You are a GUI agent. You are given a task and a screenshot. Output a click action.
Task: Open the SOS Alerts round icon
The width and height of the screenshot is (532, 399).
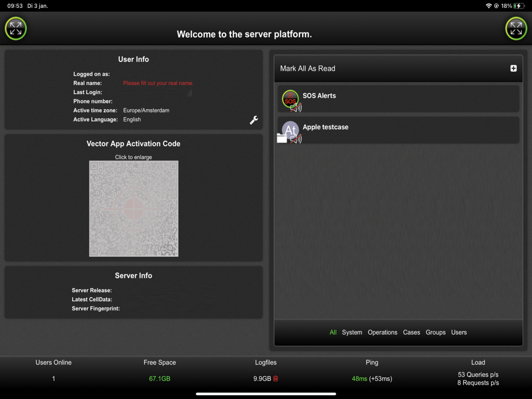[290, 98]
